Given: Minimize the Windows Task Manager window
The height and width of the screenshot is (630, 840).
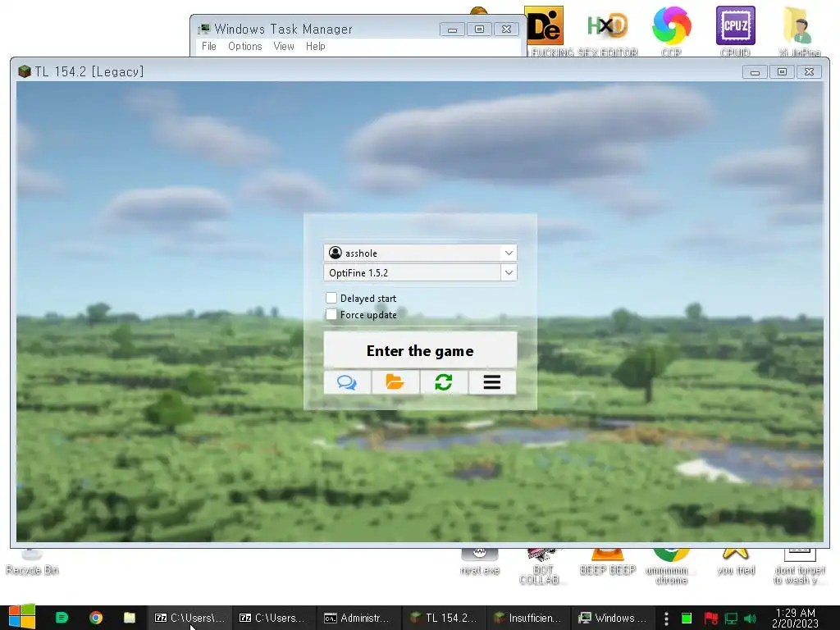Looking at the screenshot, I should coord(452,29).
